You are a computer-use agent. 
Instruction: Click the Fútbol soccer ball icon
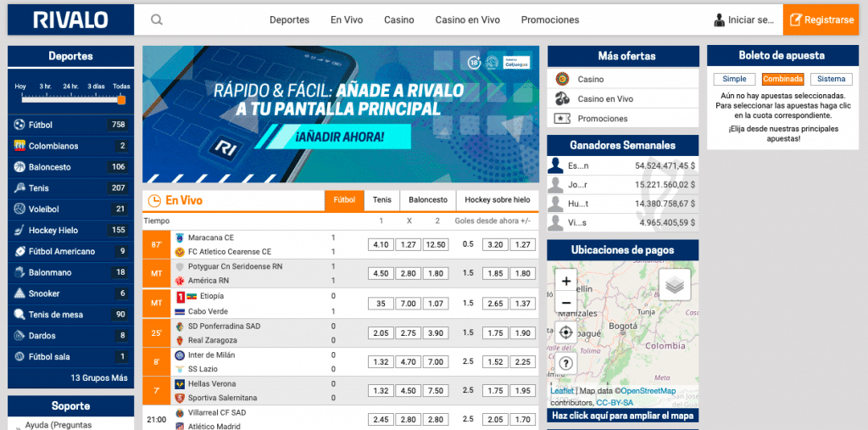19,125
